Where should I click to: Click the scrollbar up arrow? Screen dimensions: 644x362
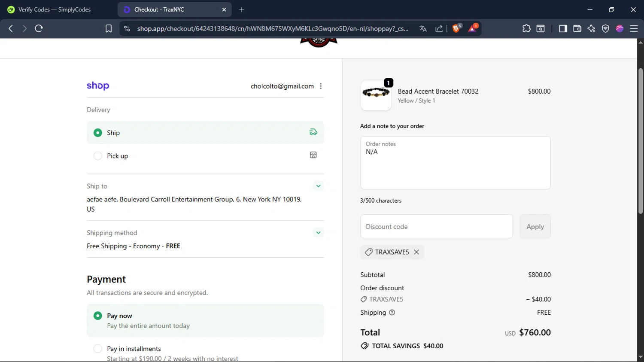coord(641,42)
